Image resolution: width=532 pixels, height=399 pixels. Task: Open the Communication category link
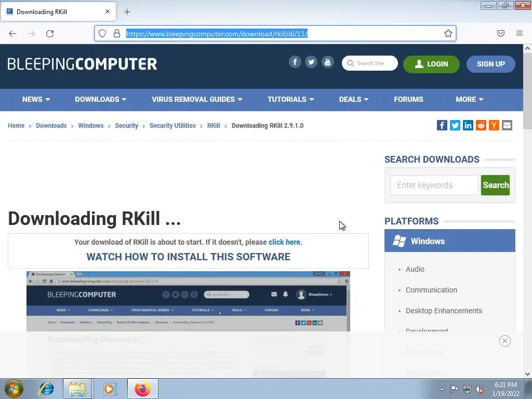(431, 290)
